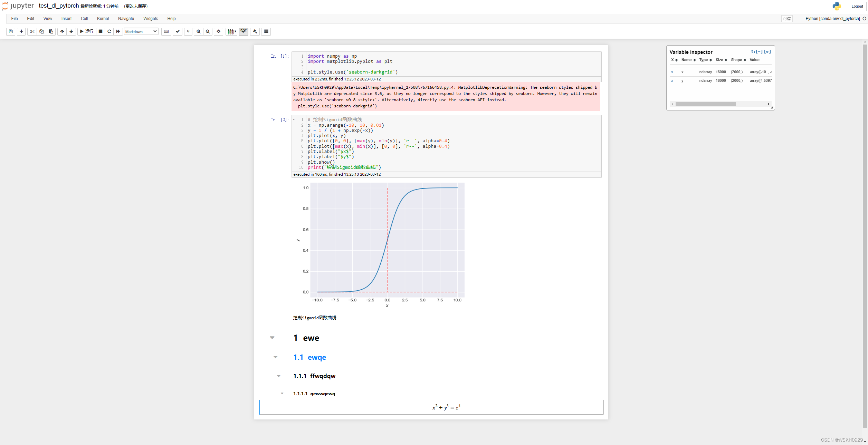Open the Edit menu

pyautogui.click(x=30, y=19)
